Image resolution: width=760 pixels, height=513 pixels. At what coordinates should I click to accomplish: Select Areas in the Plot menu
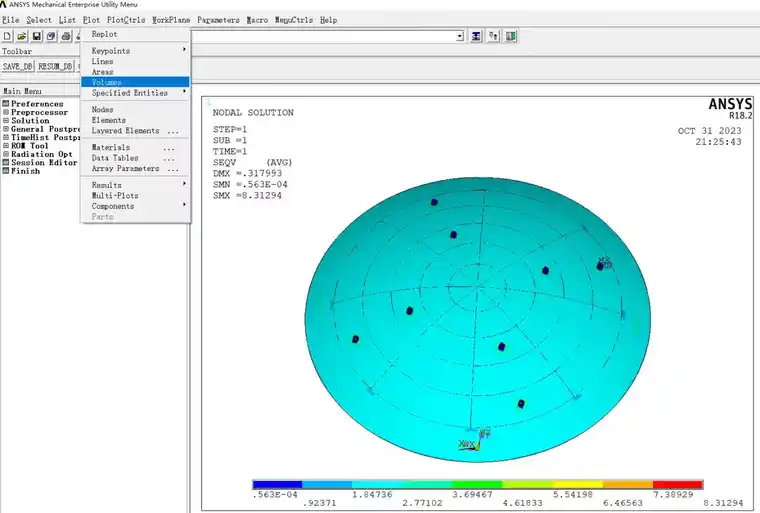135,72
